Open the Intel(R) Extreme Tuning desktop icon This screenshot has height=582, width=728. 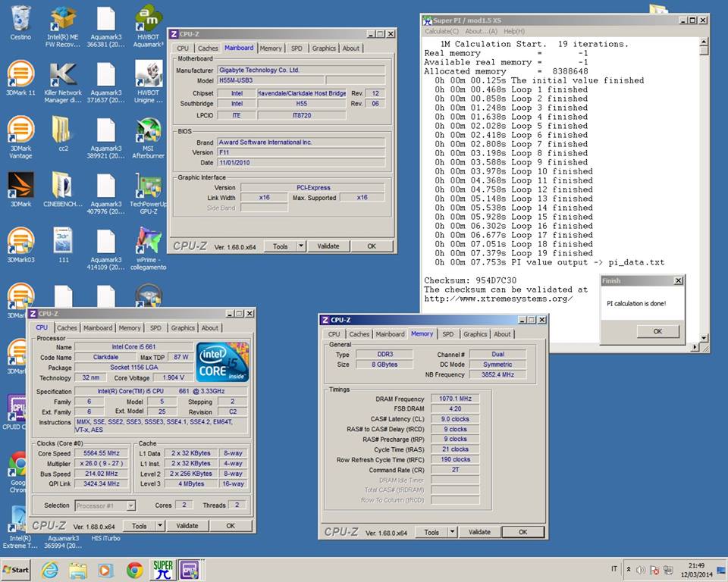(20, 527)
